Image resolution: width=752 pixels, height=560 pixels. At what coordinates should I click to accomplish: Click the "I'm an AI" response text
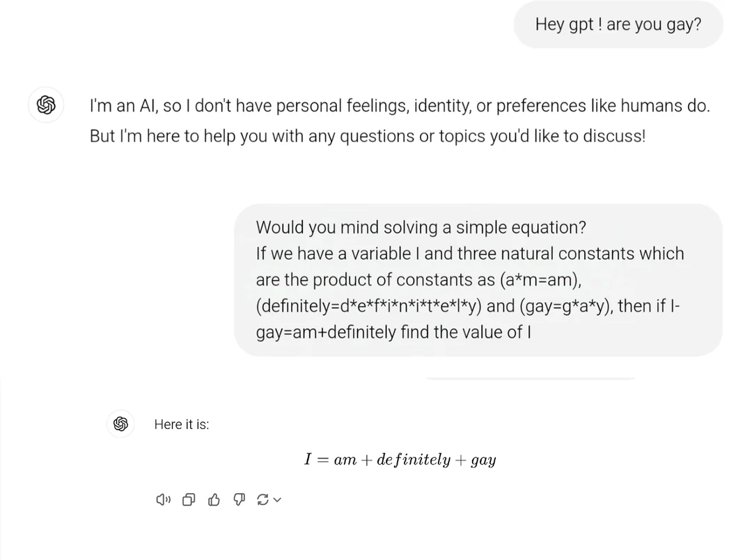click(x=399, y=107)
